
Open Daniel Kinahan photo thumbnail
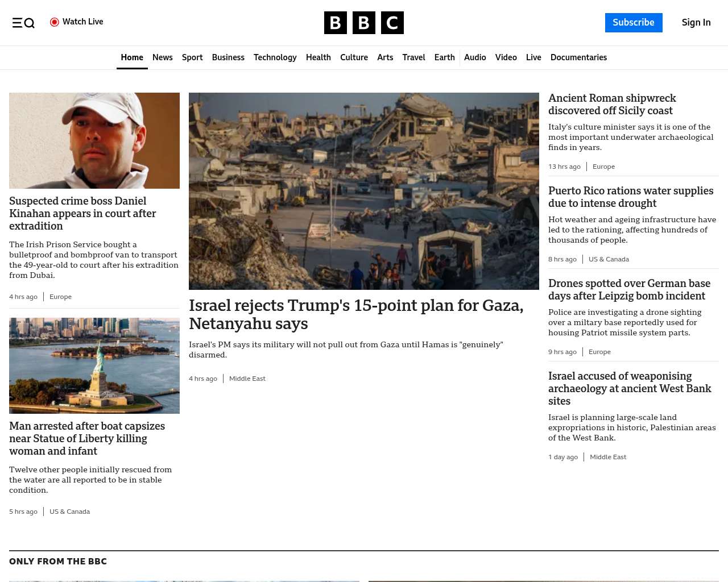pos(94,140)
